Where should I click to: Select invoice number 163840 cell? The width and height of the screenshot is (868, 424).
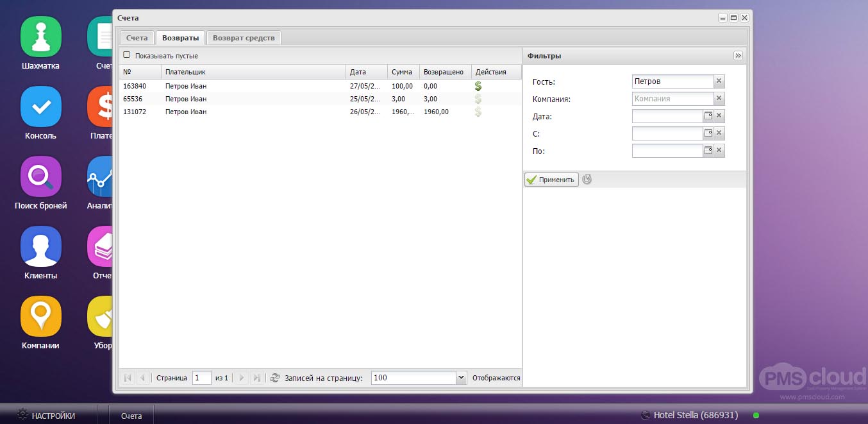coord(135,86)
